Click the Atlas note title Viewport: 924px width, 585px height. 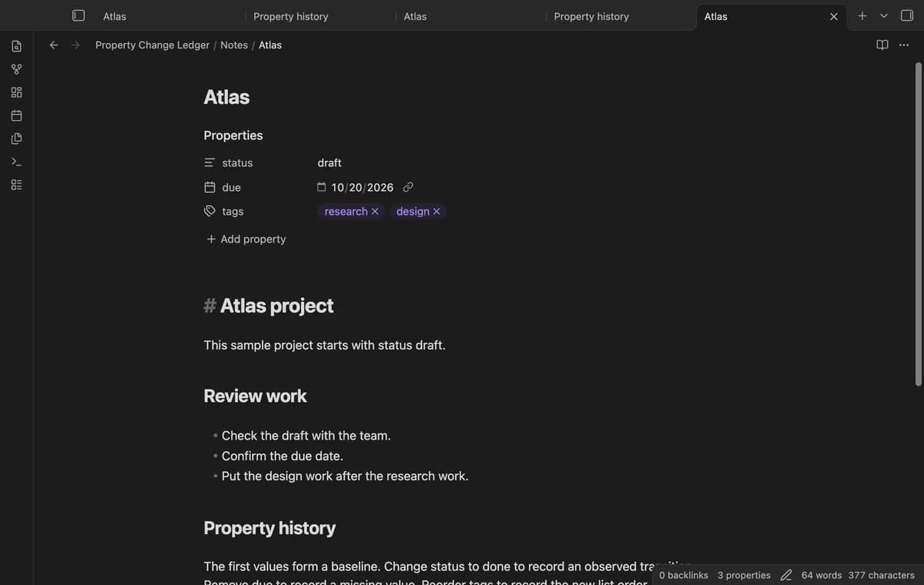click(x=226, y=97)
